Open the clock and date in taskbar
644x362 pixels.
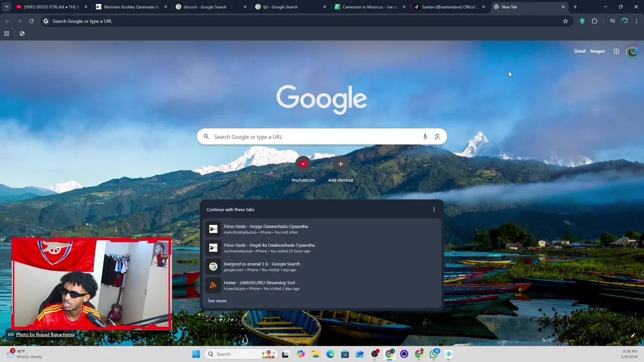click(630, 354)
